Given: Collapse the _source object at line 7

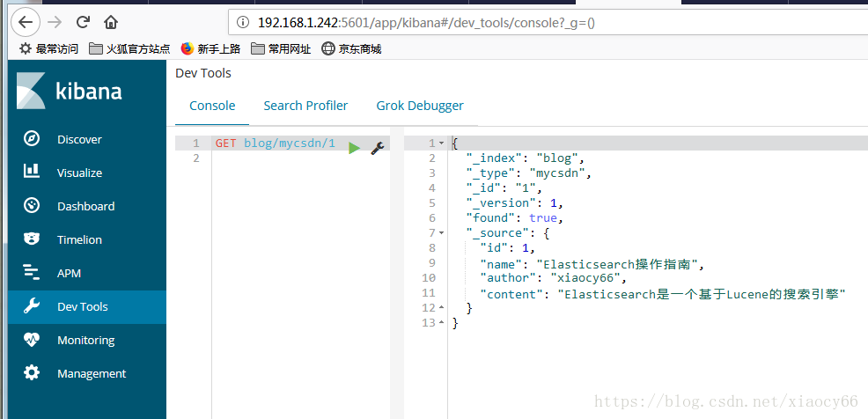Looking at the screenshot, I should (x=441, y=233).
